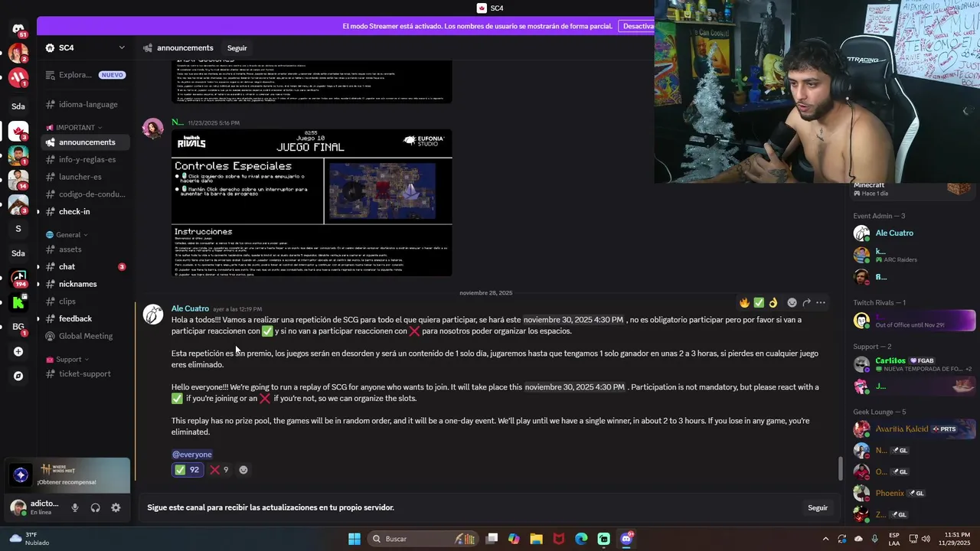The height and width of the screenshot is (551, 980).
Task: Click Obtener recompensa quest banner
Action: point(67,475)
